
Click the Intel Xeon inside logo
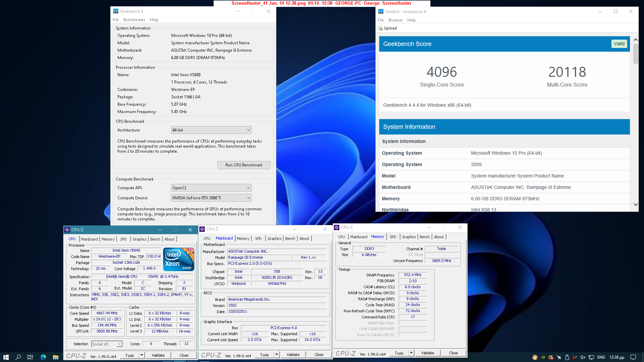click(x=179, y=259)
